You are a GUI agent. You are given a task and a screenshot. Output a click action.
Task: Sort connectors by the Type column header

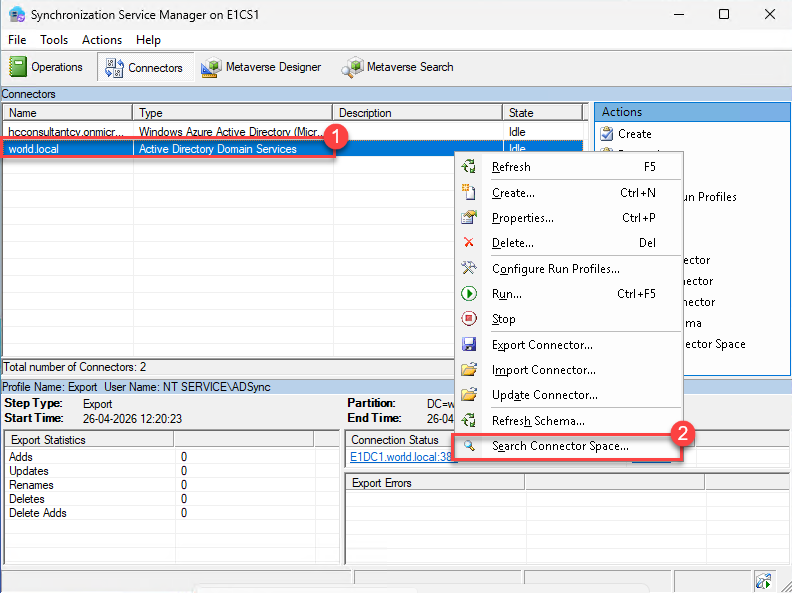tap(232, 113)
